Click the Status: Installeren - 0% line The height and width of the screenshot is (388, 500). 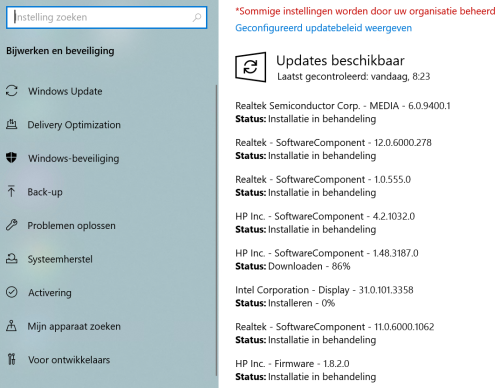[x=285, y=303]
